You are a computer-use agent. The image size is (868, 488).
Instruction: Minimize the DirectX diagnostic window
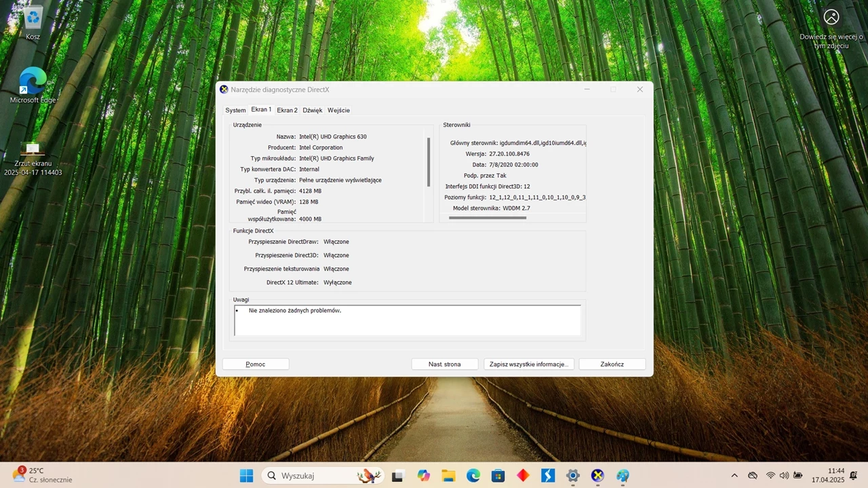[x=587, y=89]
